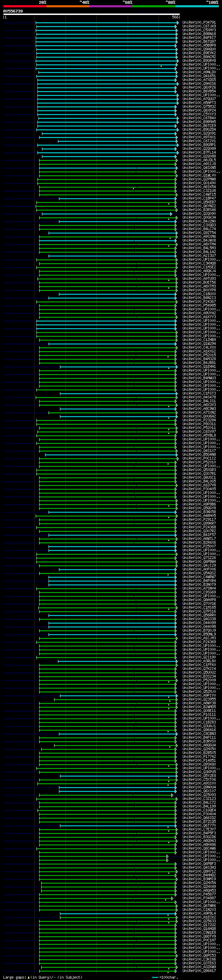Select the label UniRef100_P24367
This screenshot has height=980, width=222.
pyautogui.click(x=199, y=302)
